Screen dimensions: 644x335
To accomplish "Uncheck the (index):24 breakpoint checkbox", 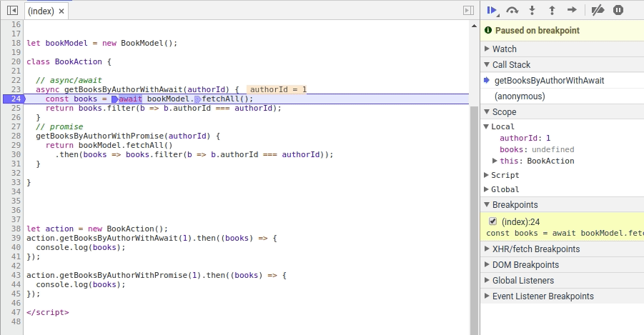I will [x=492, y=221].
